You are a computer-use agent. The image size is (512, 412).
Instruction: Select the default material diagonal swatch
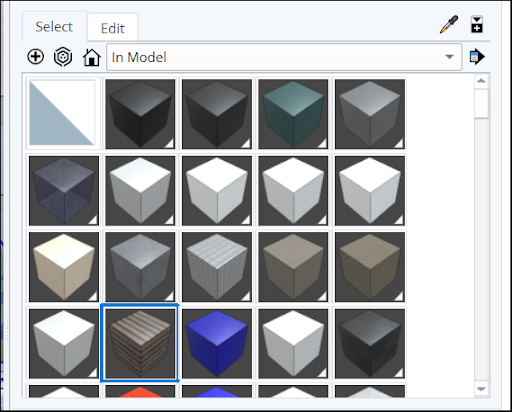coord(63,114)
